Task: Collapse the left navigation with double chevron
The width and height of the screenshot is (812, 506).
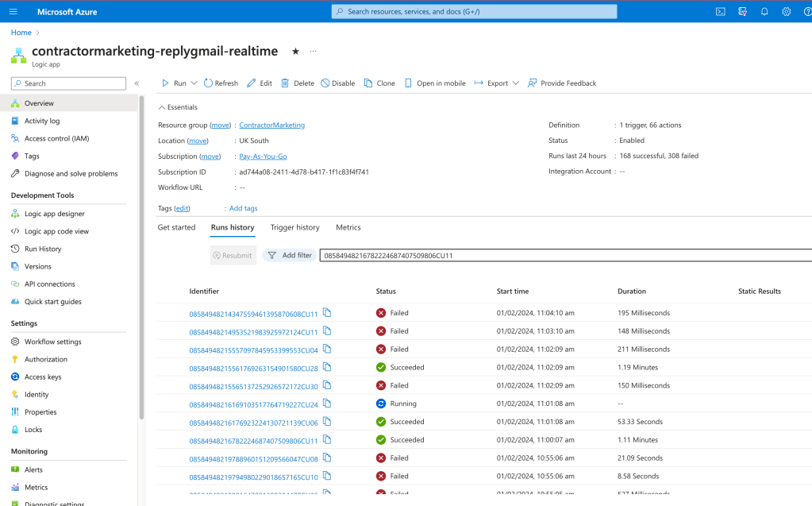Action: 137,83
